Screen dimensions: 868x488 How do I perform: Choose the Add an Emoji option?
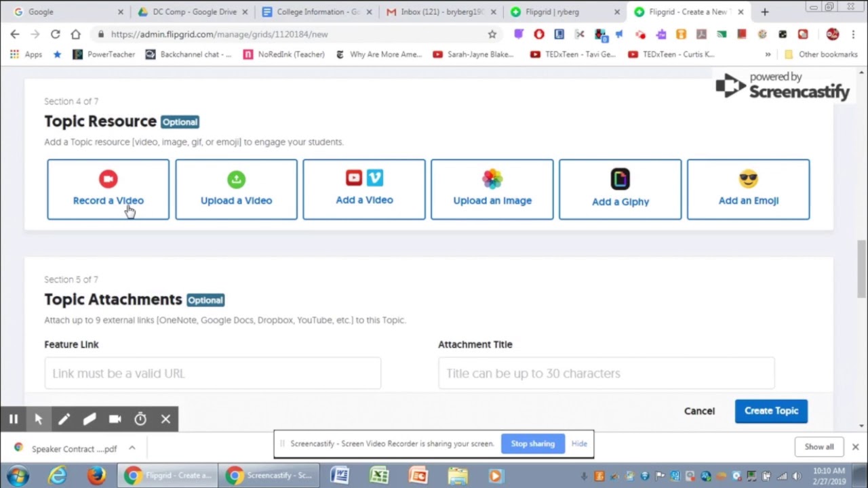(x=748, y=190)
